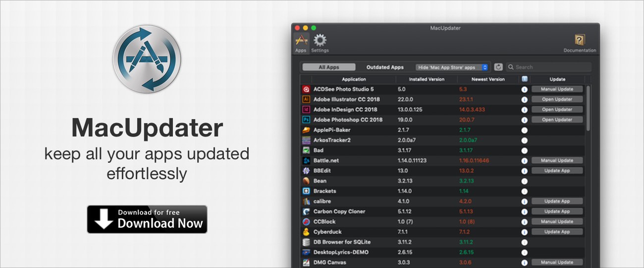The image size is (644, 268).
Task: Click the calibre app icon
Action: click(x=306, y=201)
